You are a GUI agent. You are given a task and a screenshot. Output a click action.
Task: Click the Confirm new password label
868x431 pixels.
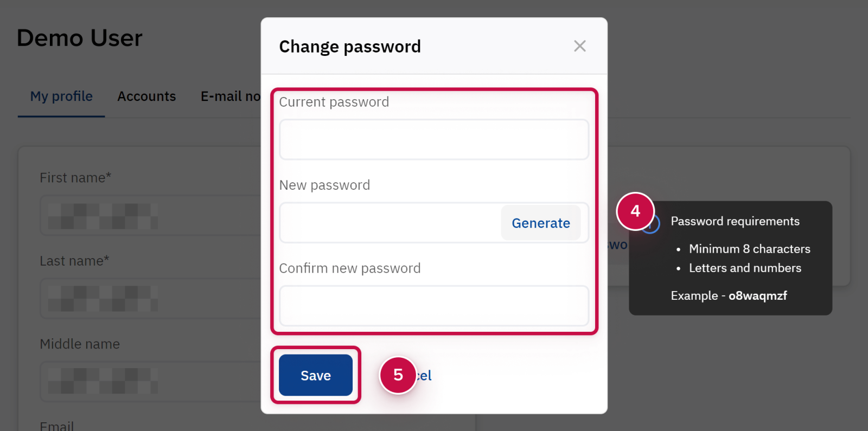(350, 268)
